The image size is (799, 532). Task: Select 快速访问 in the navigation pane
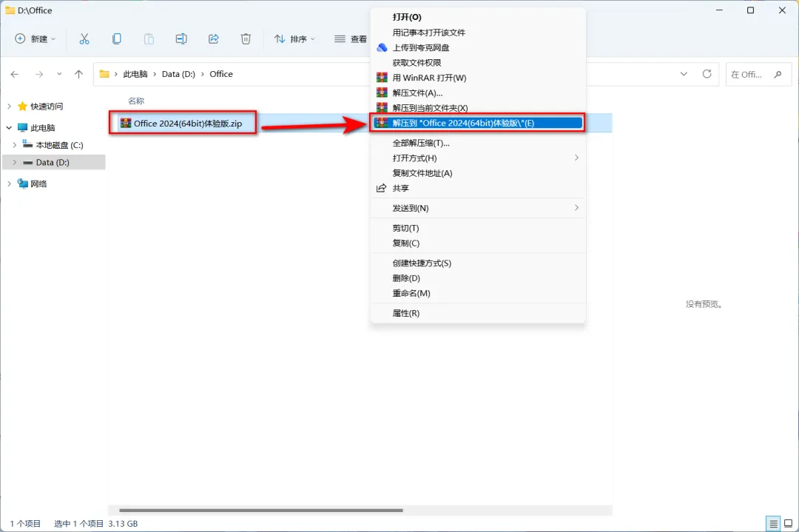pyautogui.click(x=47, y=106)
